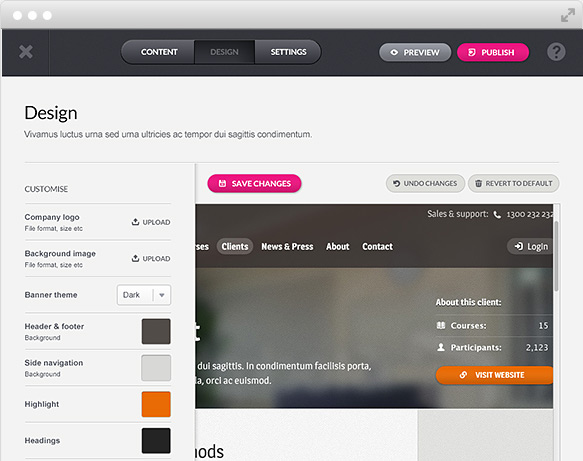Image resolution: width=583 pixels, height=461 pixels.
Task: Open News & Press in preview navigation
Action: tap(287, 246)
